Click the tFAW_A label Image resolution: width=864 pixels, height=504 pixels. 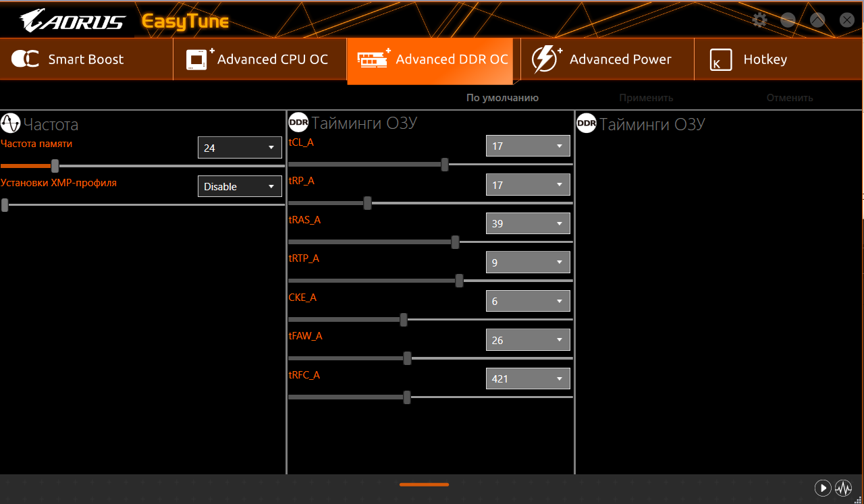[305, 336]
